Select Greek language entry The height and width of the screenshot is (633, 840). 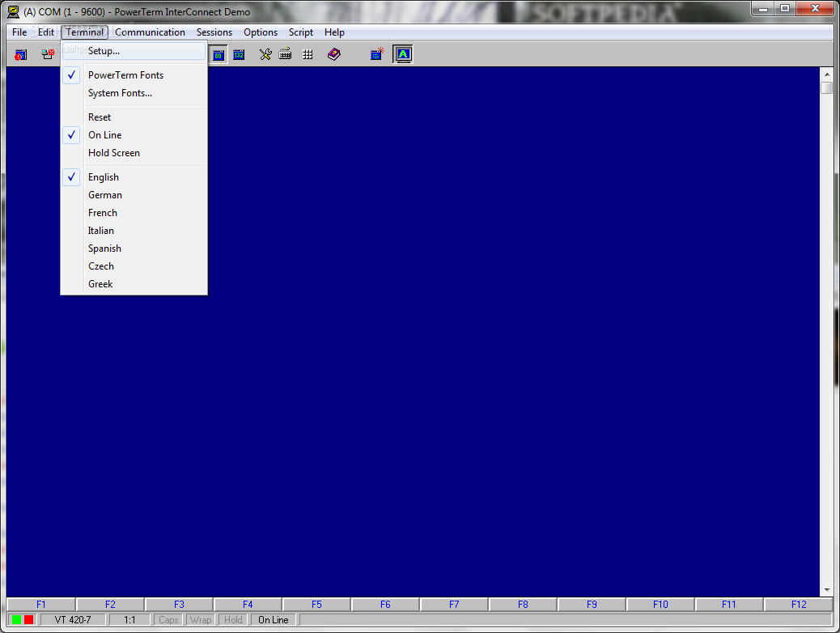[x=134, y=284]
